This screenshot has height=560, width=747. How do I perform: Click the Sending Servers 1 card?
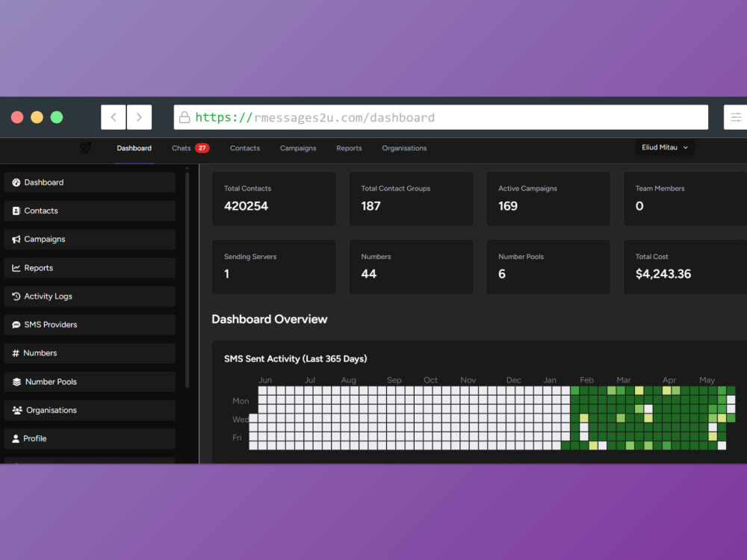click(274, 267)
